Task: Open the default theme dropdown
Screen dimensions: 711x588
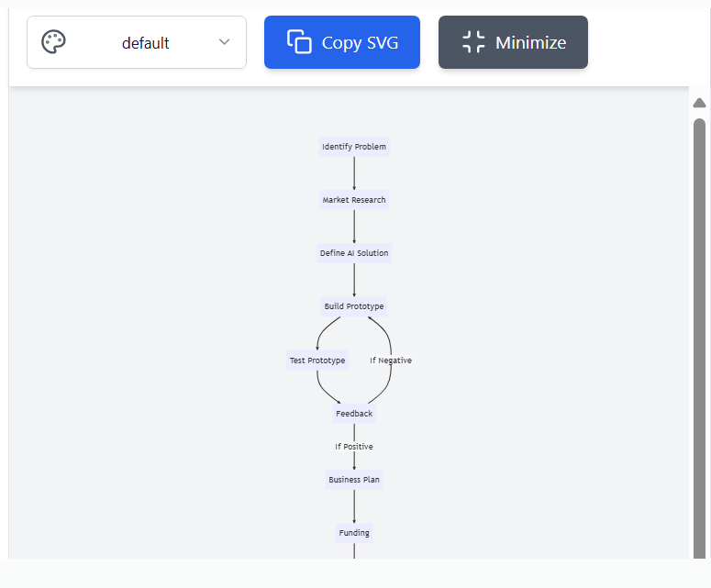Action: click(x=137, y=42)
